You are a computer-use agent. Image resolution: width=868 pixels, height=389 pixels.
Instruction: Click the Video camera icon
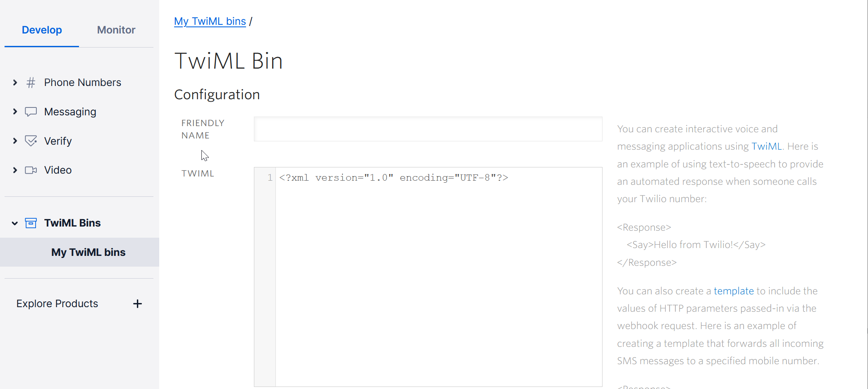(x=31, y=170)
